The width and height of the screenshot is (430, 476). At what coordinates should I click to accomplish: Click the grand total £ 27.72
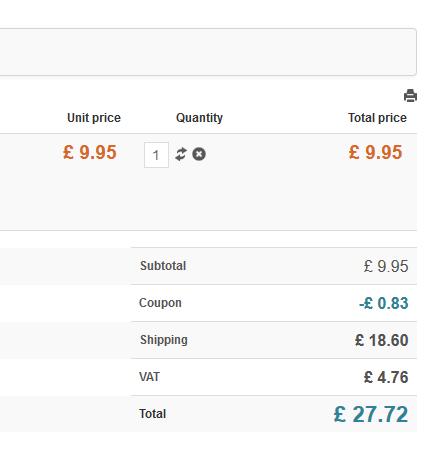[371, 414]
